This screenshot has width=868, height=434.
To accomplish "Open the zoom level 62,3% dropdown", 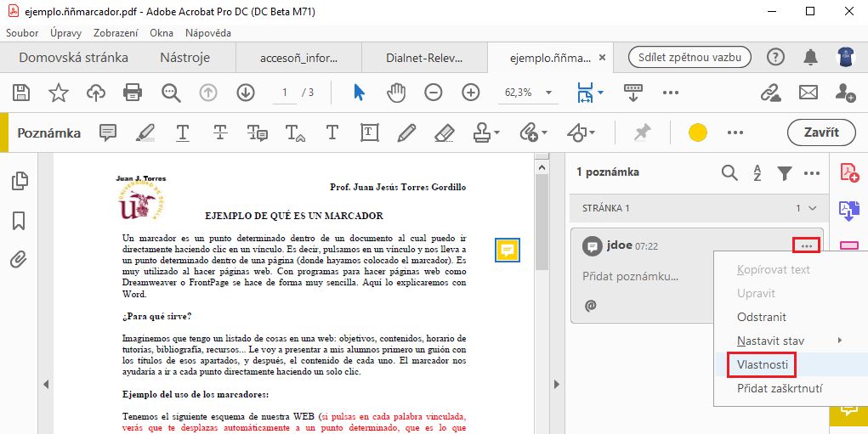I will [x=548, y=93].
